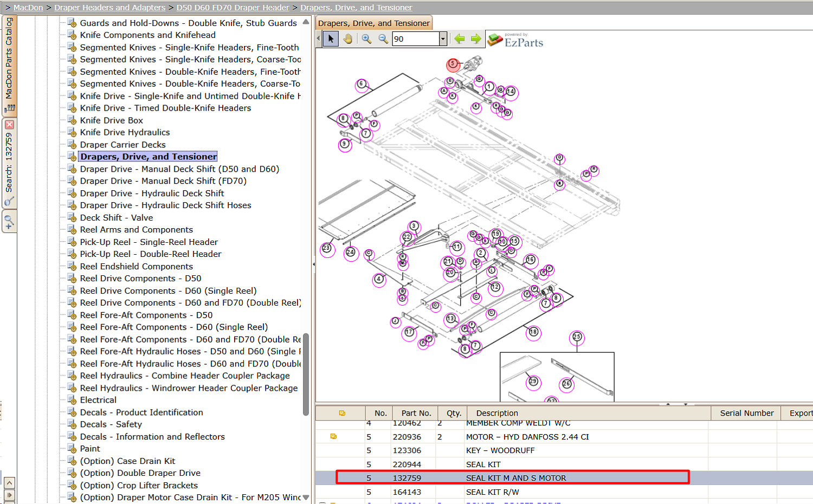Image resolution: width=813 pixels, height=504 pixels.
Task: Switch to the Search: 132759 side tab
Action: point(9,163)
